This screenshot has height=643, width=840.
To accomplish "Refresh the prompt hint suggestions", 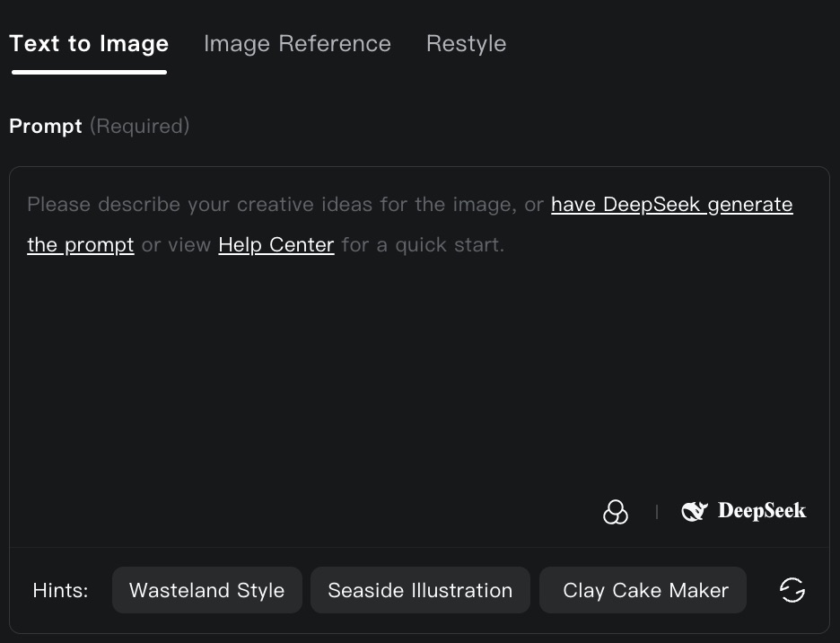I will pos(792,590).
